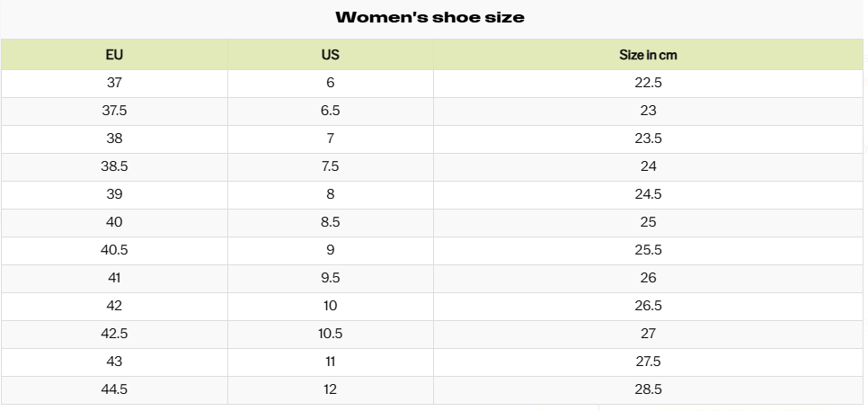Viewport: 868px width, 411px height.
Task: Select the 25 cm size cell
Action: (x=648, y=222)
